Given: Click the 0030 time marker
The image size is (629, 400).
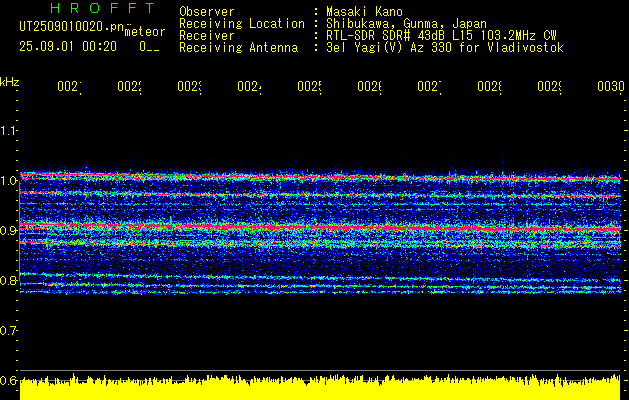Looking at the screenshot, I should 611,86.
